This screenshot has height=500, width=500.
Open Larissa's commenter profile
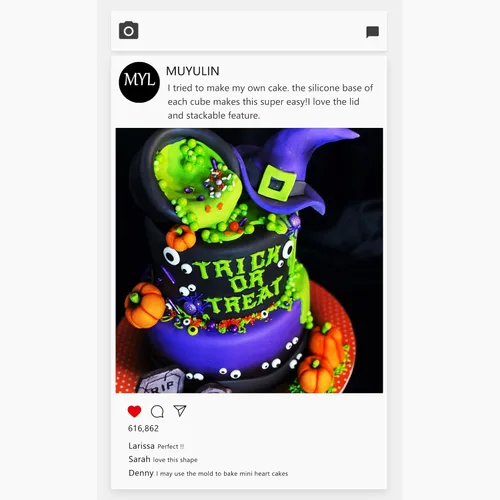click(x=141, y=446)
